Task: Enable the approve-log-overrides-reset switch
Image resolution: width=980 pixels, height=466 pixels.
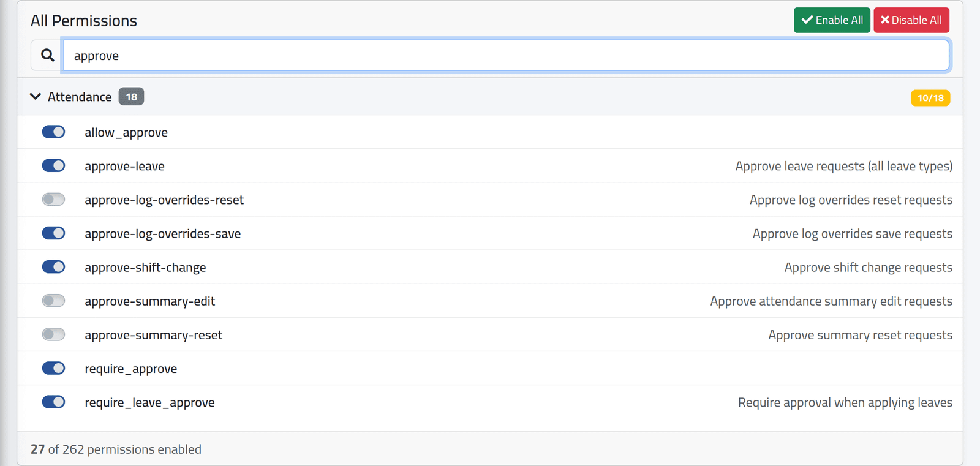Action: 53,199
